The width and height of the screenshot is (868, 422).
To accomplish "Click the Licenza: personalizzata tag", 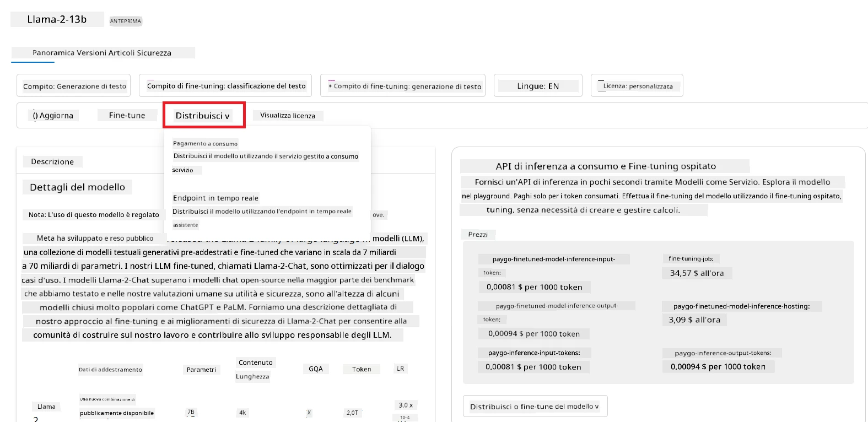I will (x=637, y=86).
